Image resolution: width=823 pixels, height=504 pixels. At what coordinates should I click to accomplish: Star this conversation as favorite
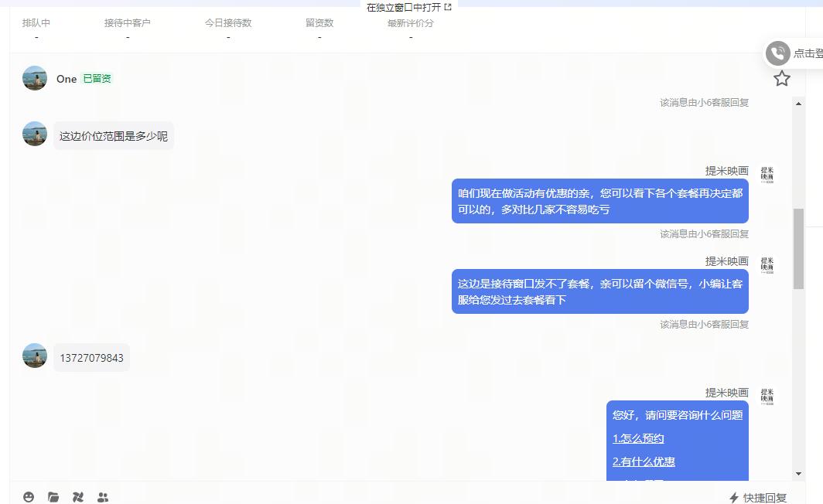(x=781, y=79)
